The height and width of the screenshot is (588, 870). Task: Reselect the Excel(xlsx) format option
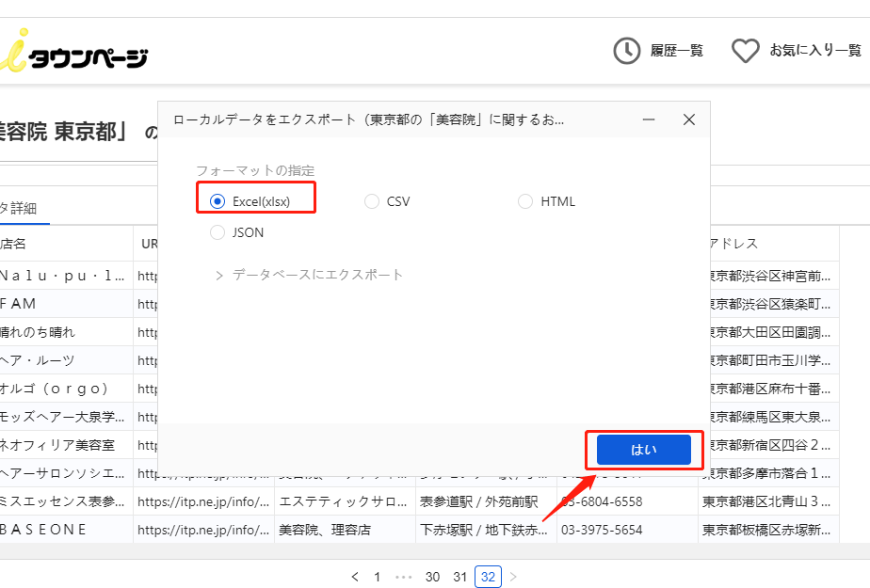tap(217, 201)
